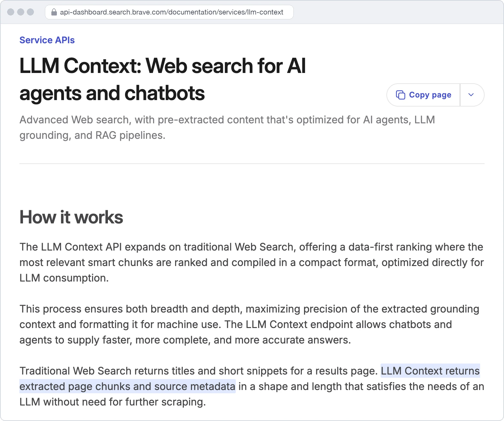504x421 pixels.
Task: Click the Copy page button
Action: click(x=424, y=95)
